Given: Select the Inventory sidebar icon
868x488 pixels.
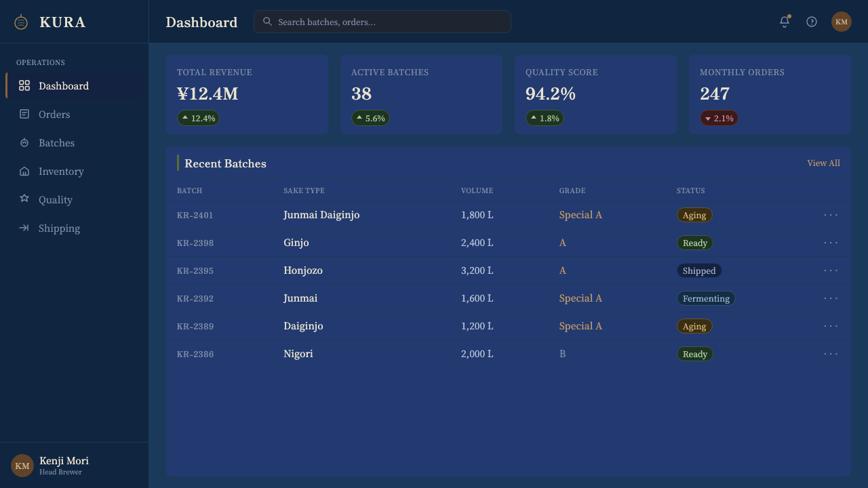Looking at the screenshot, I should 24,171.
